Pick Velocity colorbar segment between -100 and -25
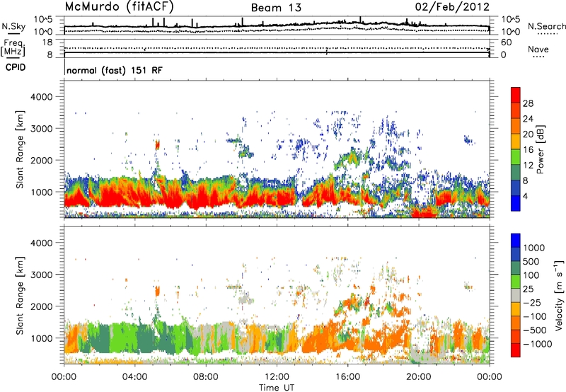 pyautogui.click(x=516, y=309)
